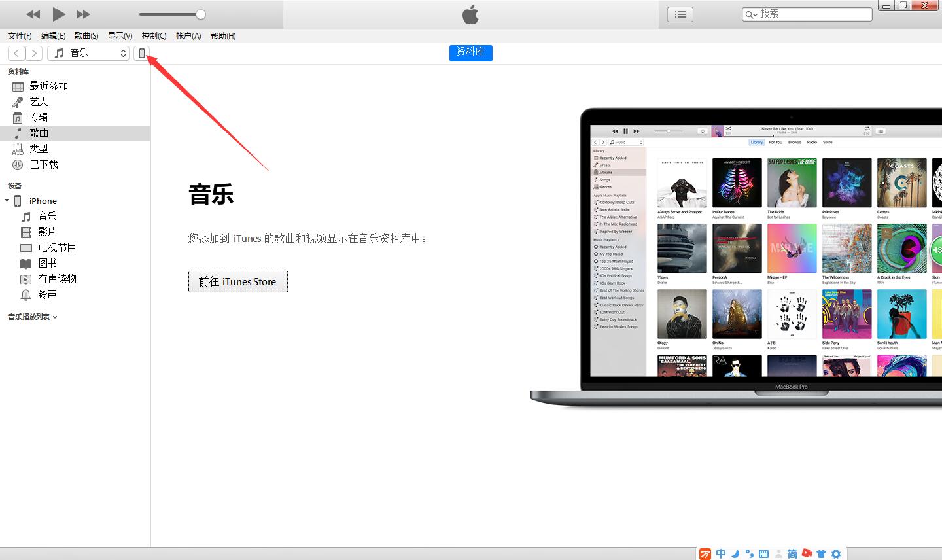Click the iPhone 电视节目 monitor icon
This screenshot has height=560, width=942.
(26, 248)
